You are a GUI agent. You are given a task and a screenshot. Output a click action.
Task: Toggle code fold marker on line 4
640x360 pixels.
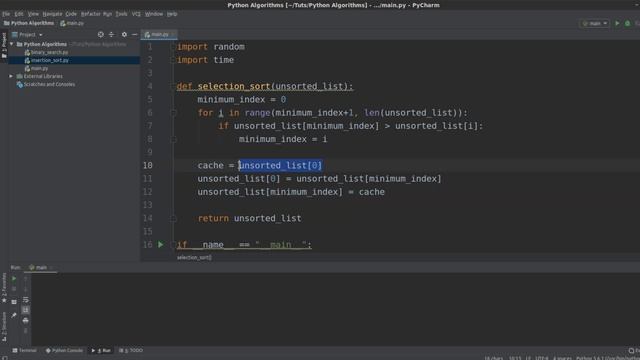(173, 86)
